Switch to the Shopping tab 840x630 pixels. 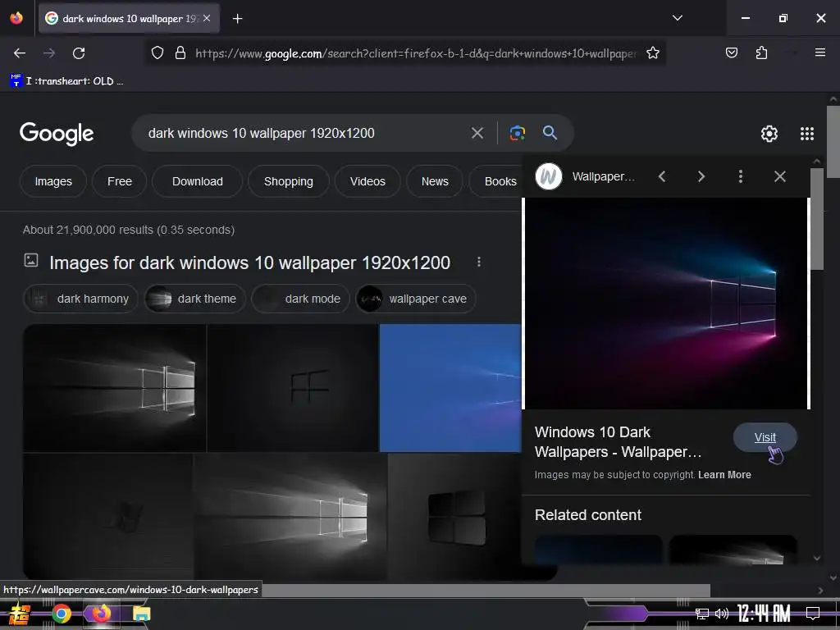pyautogui.click(x=288, y=181)
